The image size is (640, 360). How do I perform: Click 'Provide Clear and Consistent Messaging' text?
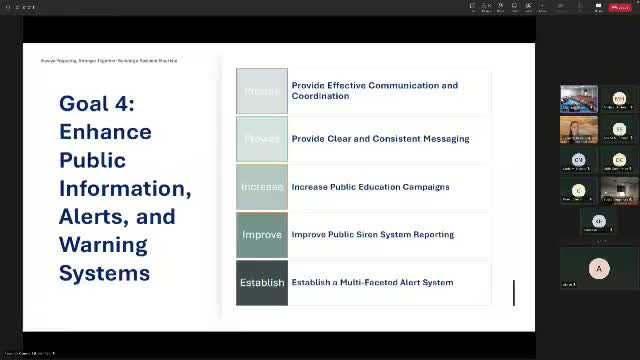380,139
